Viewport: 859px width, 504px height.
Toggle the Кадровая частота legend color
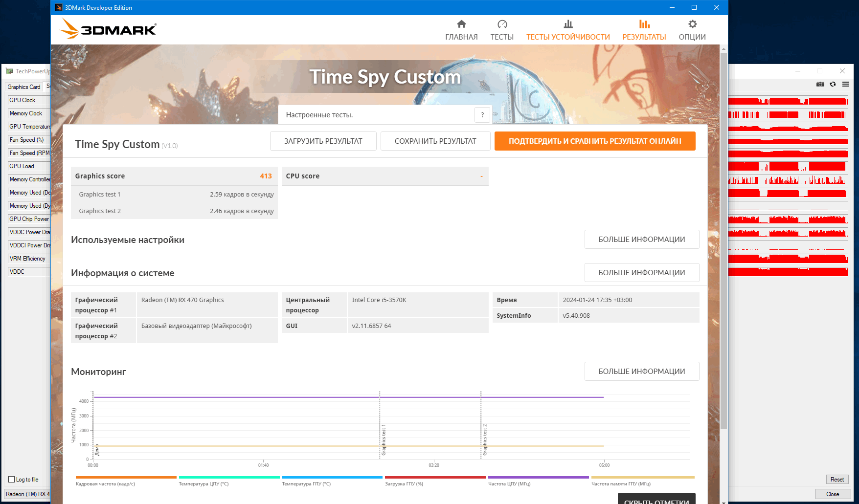pyautogui.click(x=126, y=477)
